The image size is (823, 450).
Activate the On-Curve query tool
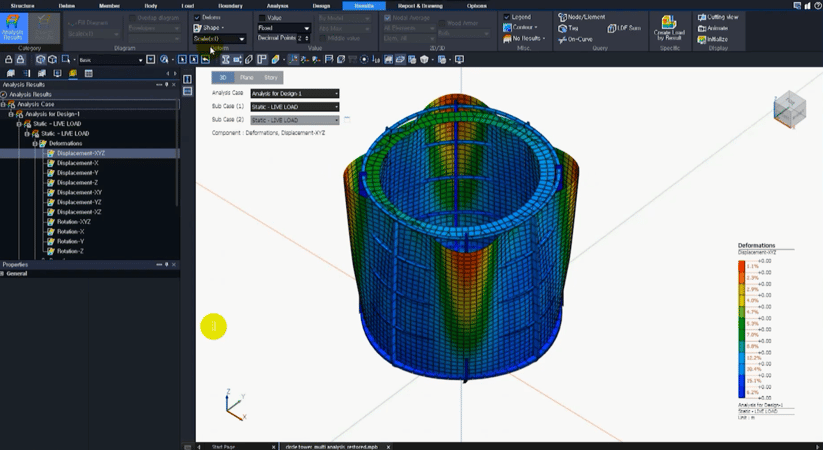575,39
